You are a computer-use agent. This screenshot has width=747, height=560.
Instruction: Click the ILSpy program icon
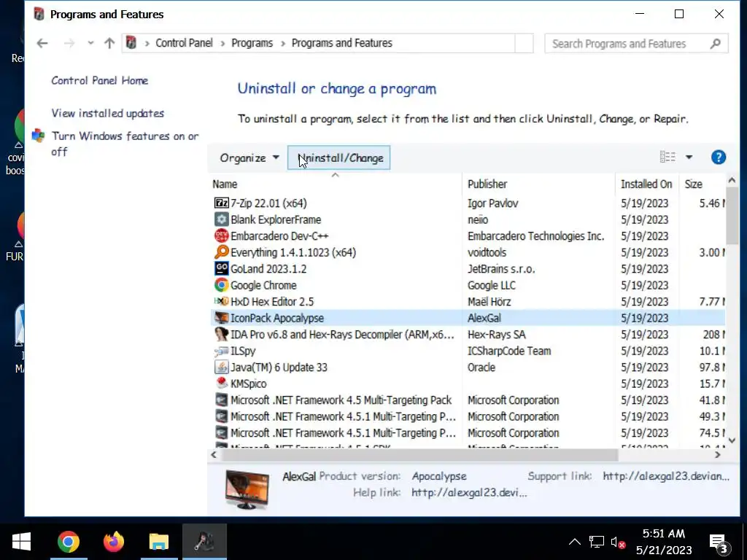pyautogui.click(x=222, y=351)
